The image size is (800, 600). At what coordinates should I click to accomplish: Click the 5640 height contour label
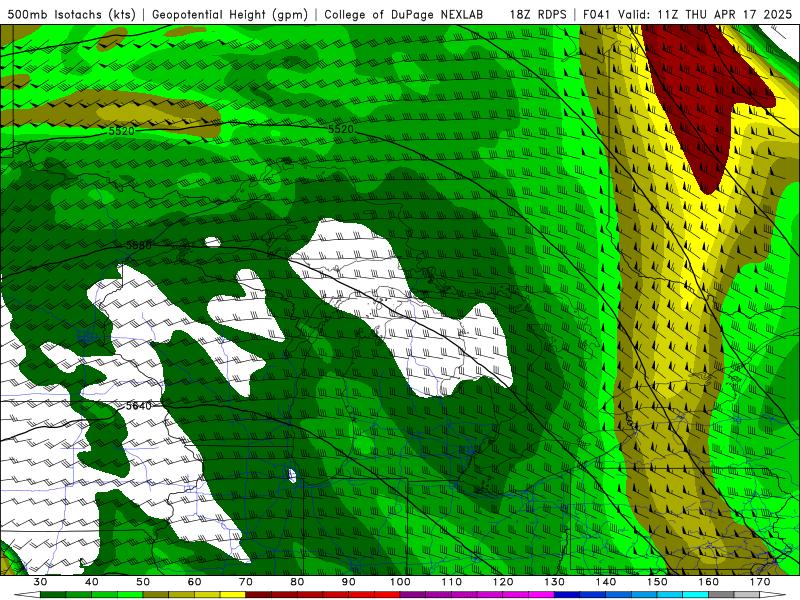coord(139,406)
